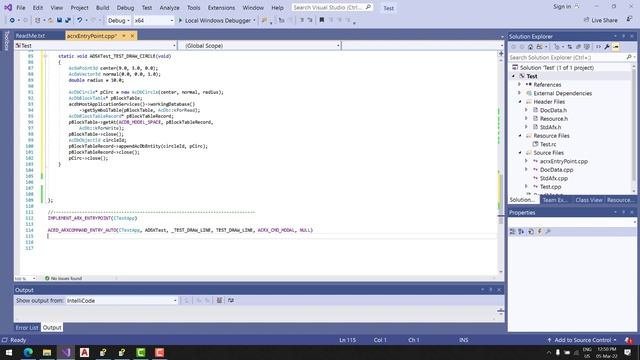
Task: Toggle auto-hide pin on Output panel
Action: pos(491,290)
